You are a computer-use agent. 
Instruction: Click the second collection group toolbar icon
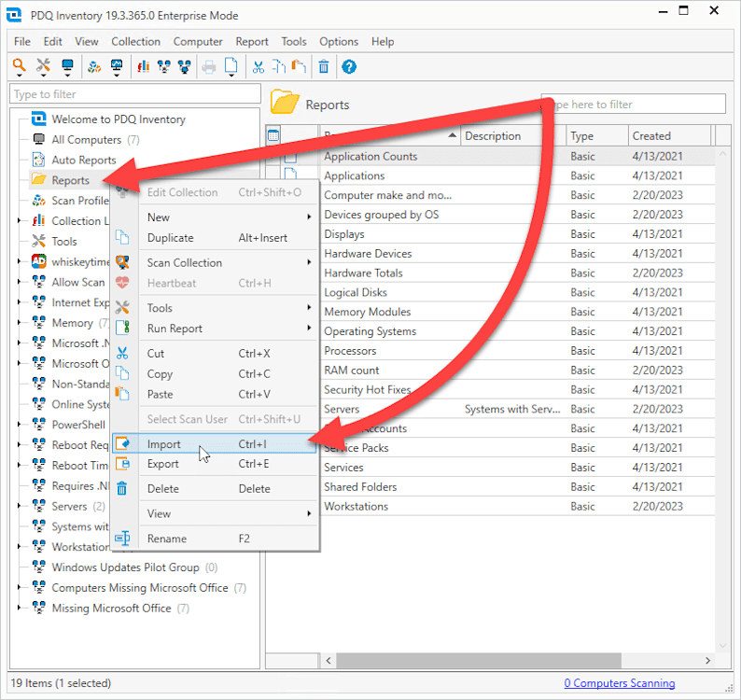click(184, 67)
